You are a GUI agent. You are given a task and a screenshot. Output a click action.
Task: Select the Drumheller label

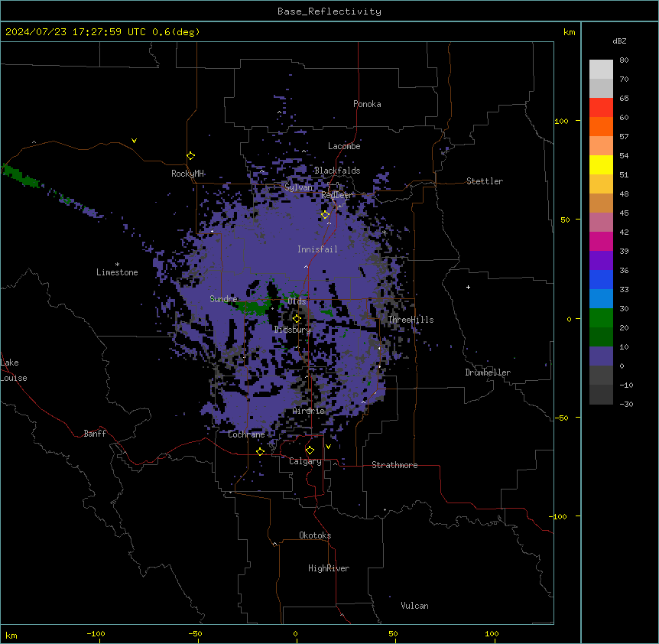click(x=488, y=372)
